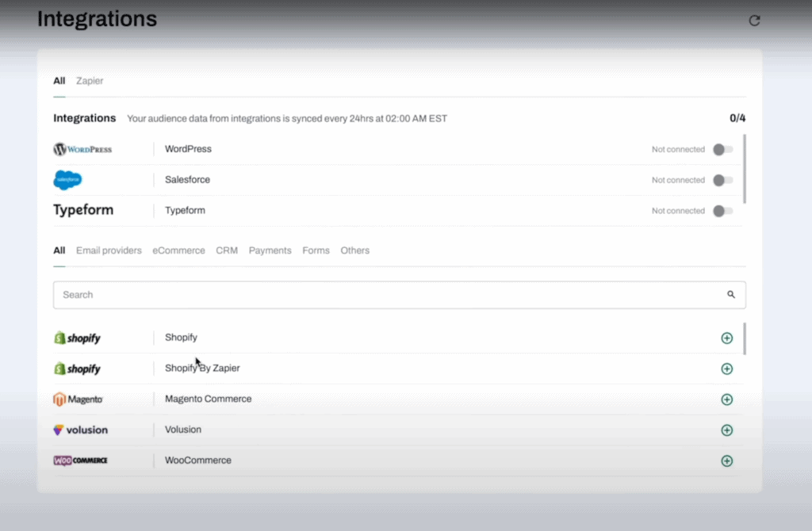
Task: Add WooCommerce integration using plus icon
Action: 727,460
